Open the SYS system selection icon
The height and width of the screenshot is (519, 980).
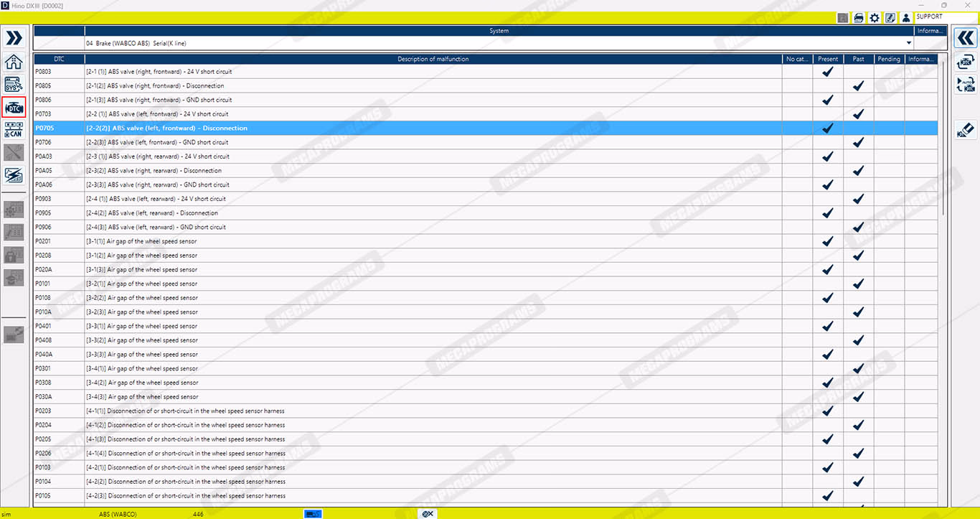pos(14,85)
